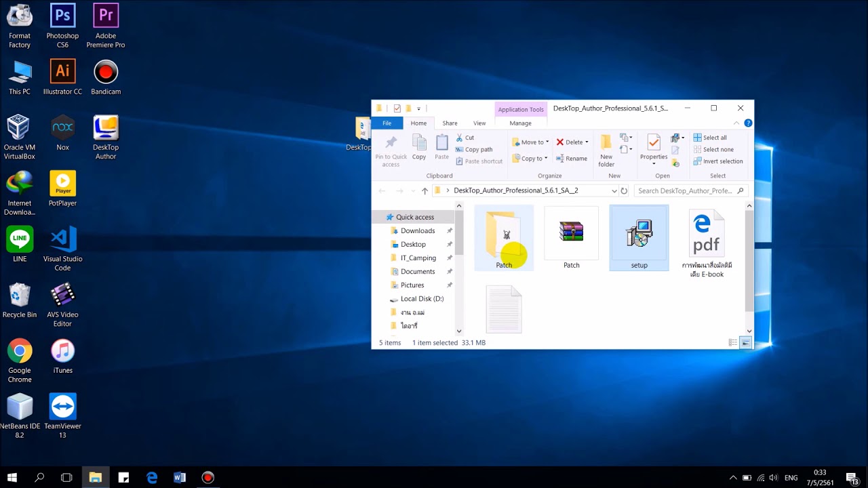Open the Patch folder in Explorer
Screen dimensions: 868x488
504,239
